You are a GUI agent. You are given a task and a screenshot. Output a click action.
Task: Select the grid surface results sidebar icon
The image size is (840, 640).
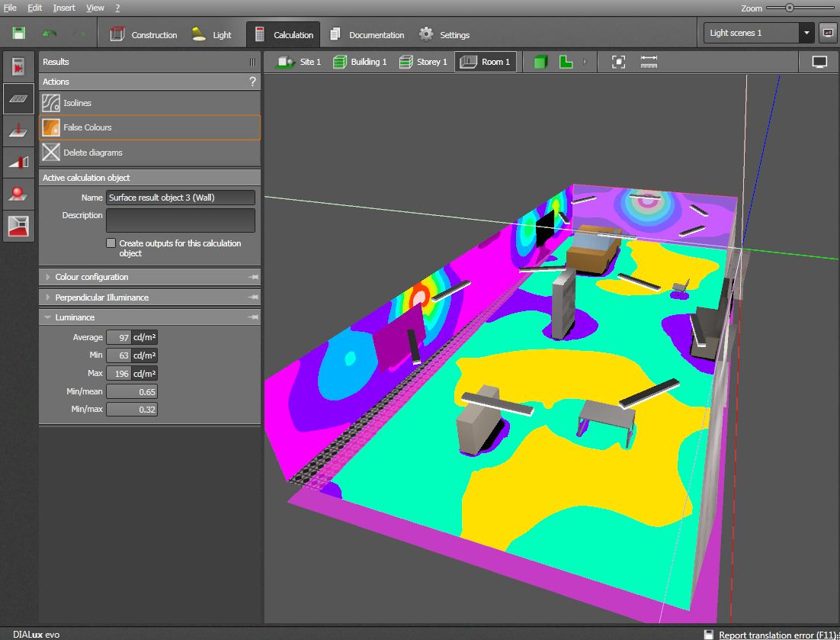19,98
